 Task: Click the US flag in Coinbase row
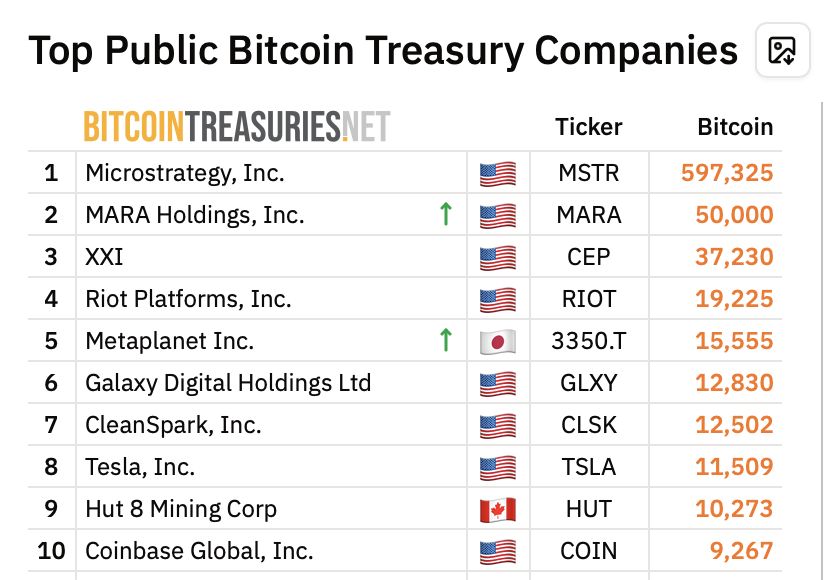point(498,552)
